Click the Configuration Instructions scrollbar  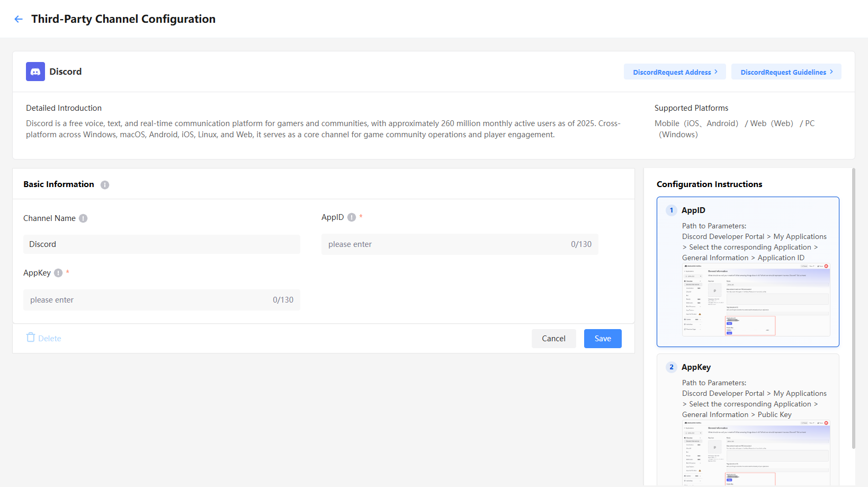(x=853, y=309)
